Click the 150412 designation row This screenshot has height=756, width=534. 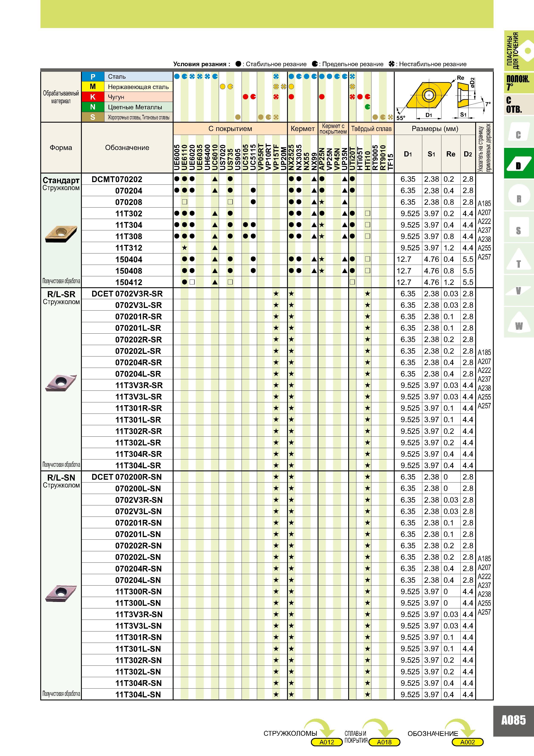[129, 282]
